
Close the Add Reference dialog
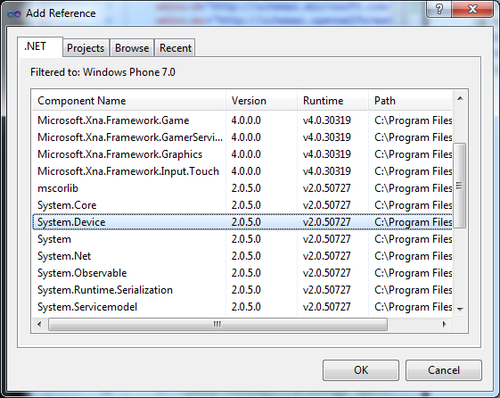coord(472,9)
